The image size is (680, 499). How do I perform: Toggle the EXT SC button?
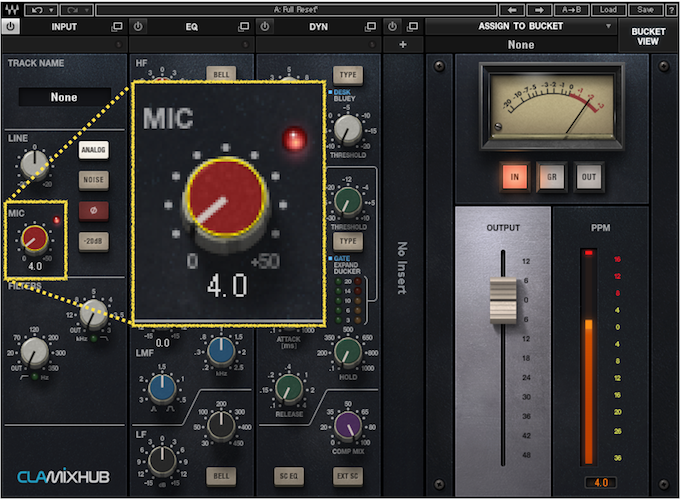tap(348, 476)
